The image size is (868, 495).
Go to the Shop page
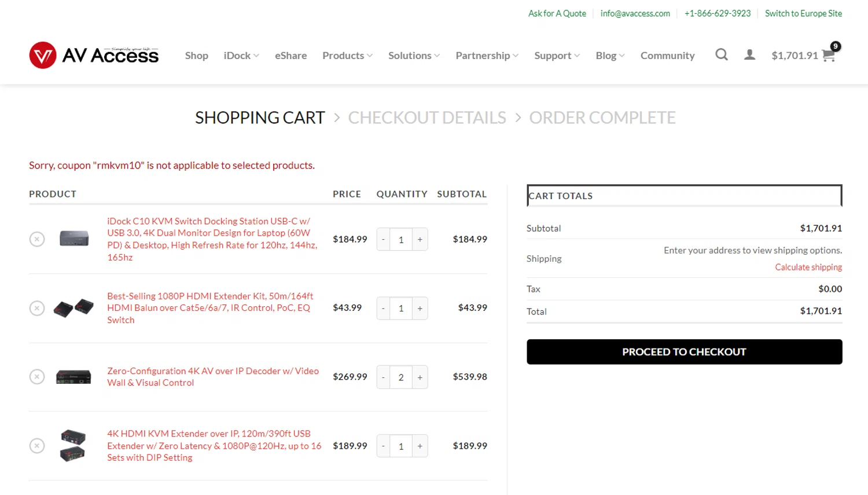pos(197,56)
